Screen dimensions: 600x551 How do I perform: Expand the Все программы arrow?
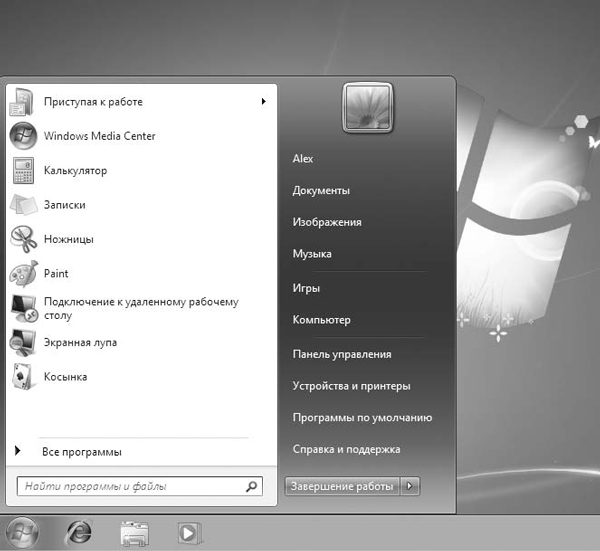pos(17,451)
